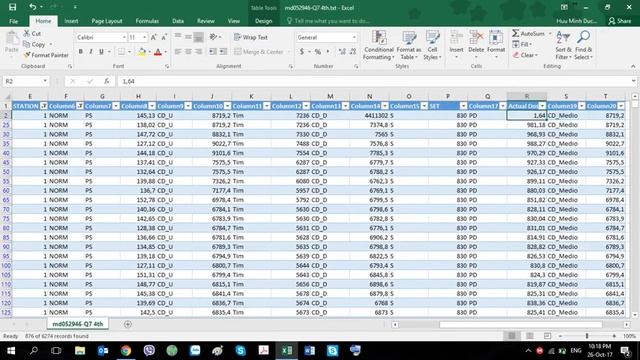Image resolution: width=640 pixels, height=360 pixels.
Task: Click the Accounting dollar format icon
Action: coord(302,52)
